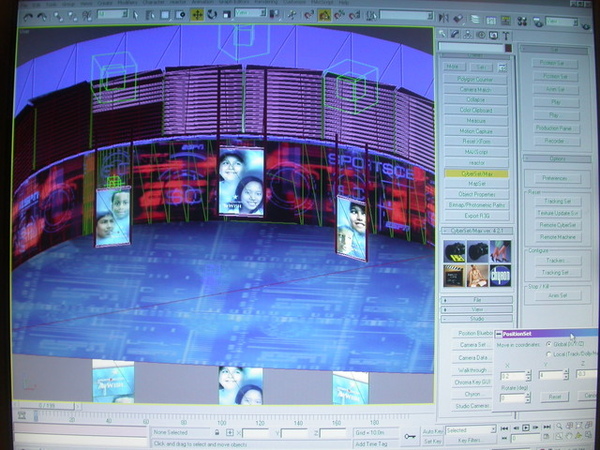Click the Play Animation button
This screenshot has height=450, width=600.
click(526, 427)
